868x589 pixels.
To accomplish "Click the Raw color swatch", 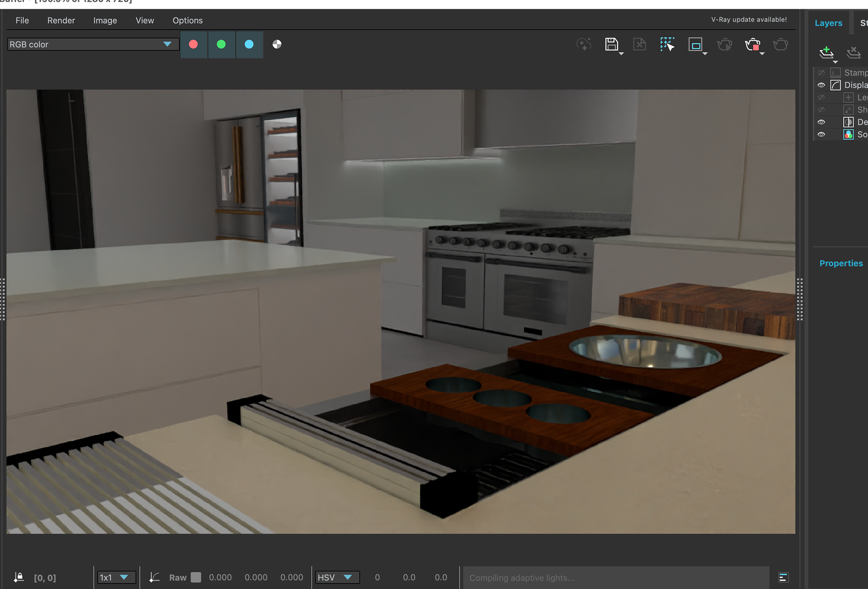I will pyautogui.click(x=196, y=577).
